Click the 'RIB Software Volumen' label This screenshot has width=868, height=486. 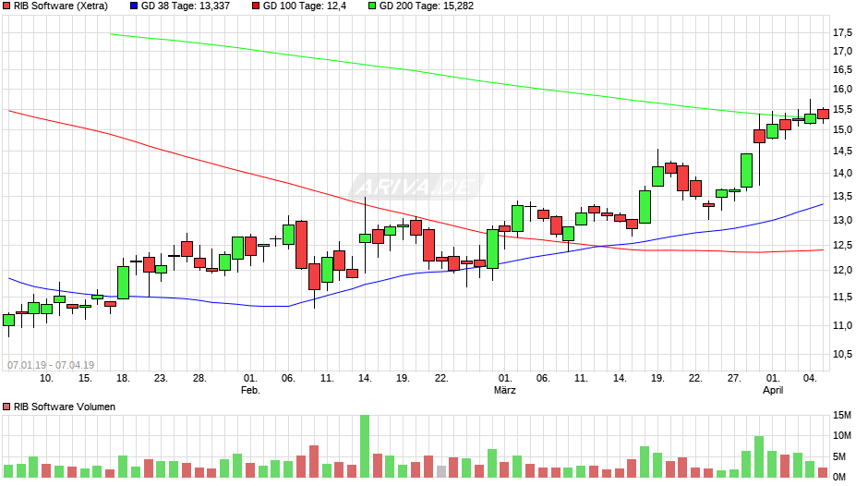[65, 407]
